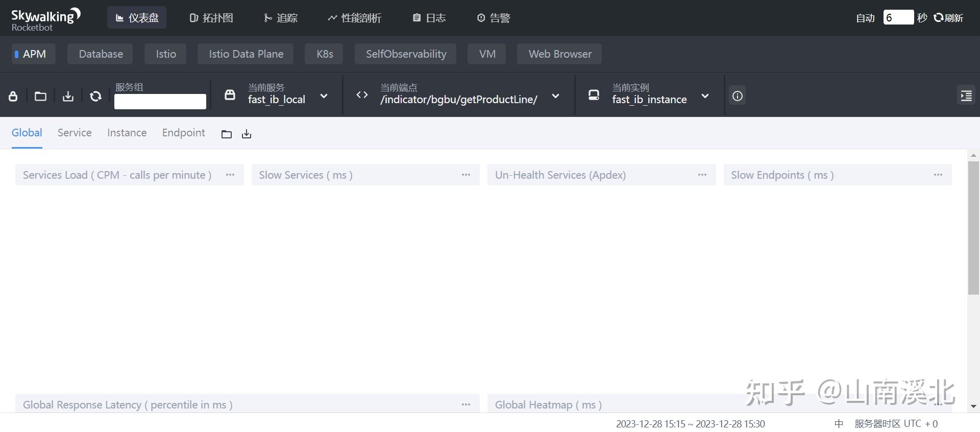Open the folder import icon in toolbar
Screen dimensions: 980x432
pyautogui.click(x=40, y=96)
